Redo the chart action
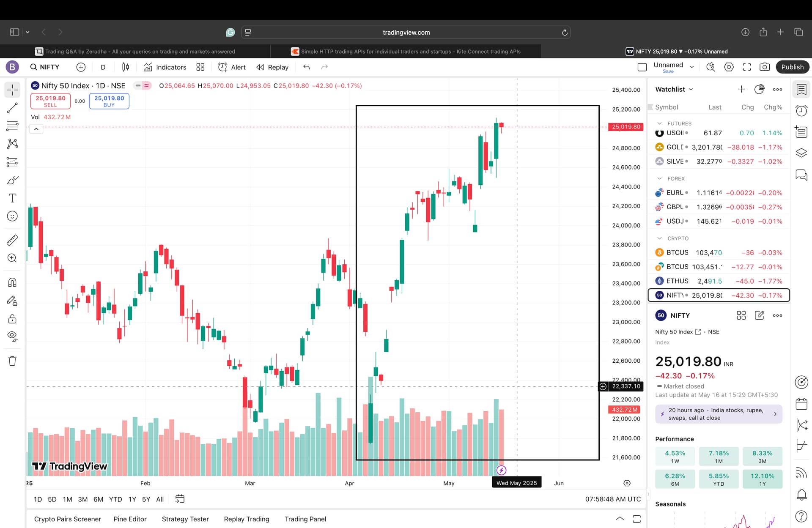 point(324,67)
